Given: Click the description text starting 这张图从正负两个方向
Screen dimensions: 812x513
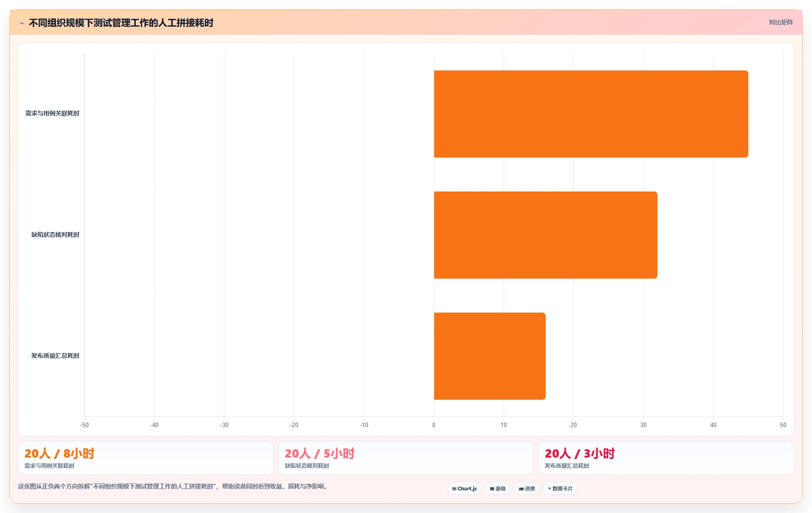Looking at the screenshot, I should pyautogui.click(x=174, y=486).
